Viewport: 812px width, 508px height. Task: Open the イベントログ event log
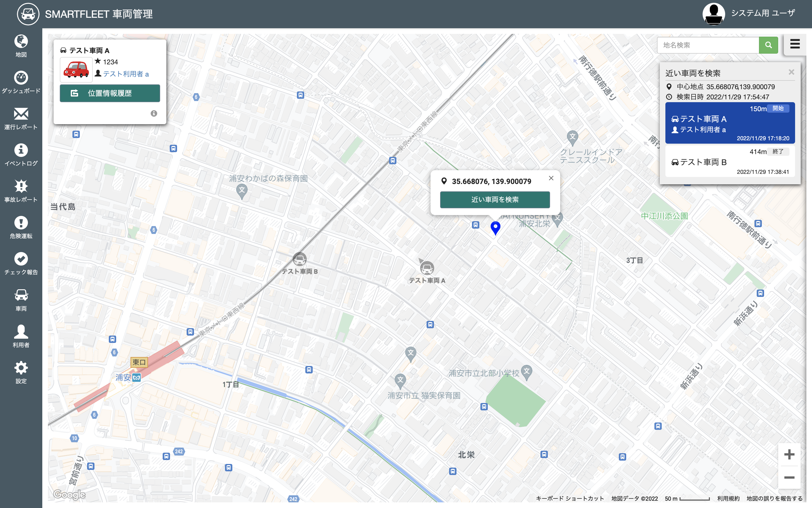click(x=21, y=155)
